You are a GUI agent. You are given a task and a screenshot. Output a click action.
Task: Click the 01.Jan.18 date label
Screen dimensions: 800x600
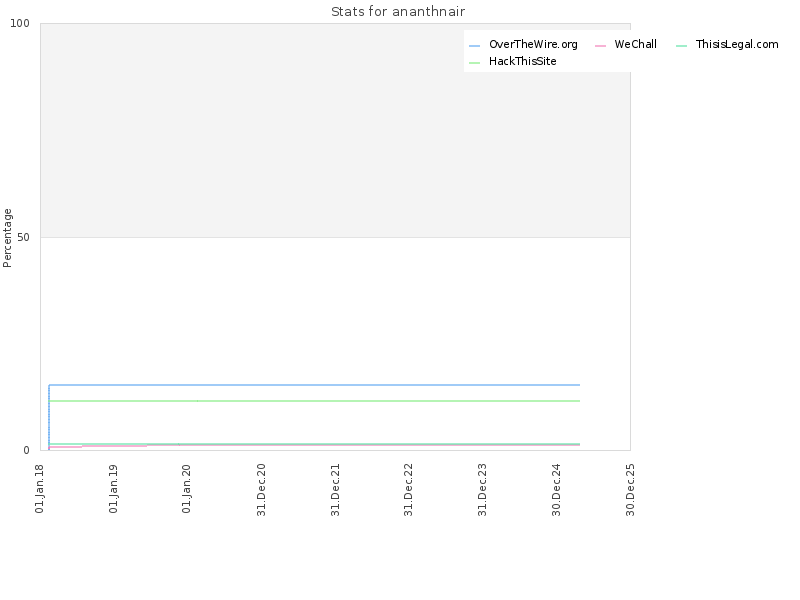[40, 489]
